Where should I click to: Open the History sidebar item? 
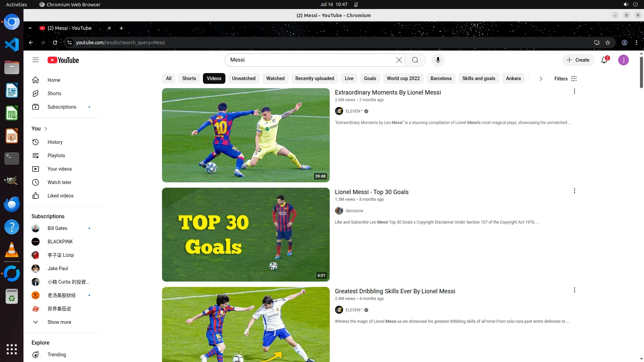click(x=55, y=142)
